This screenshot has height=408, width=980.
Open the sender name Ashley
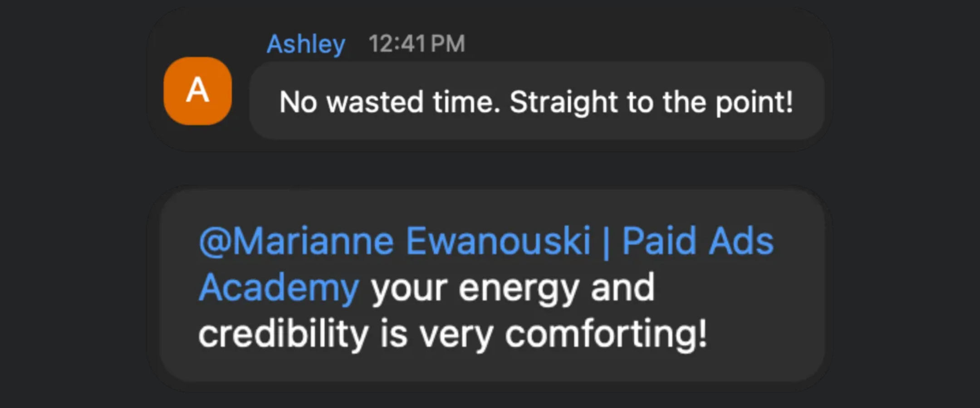pos(306,44)
